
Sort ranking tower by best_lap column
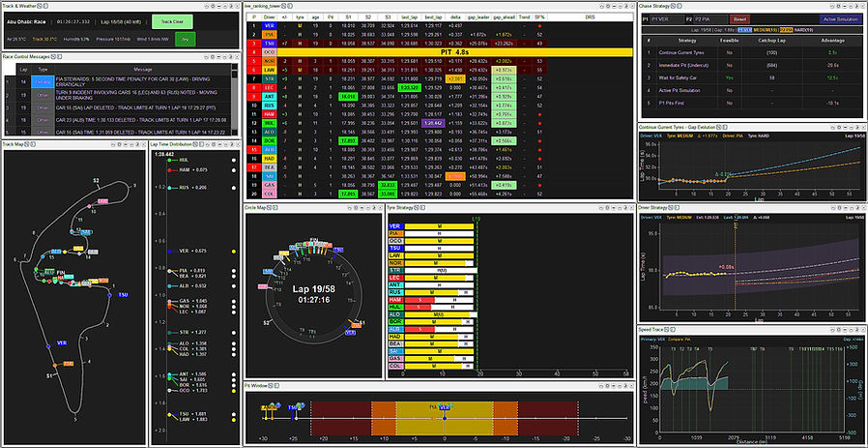(x=433, y=17)
